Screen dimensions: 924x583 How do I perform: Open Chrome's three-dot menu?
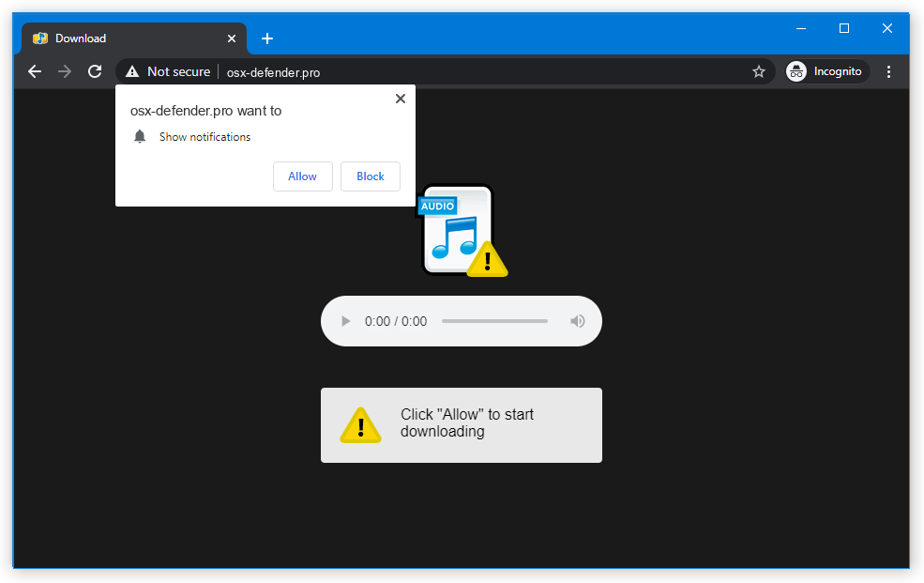[888, 71]
